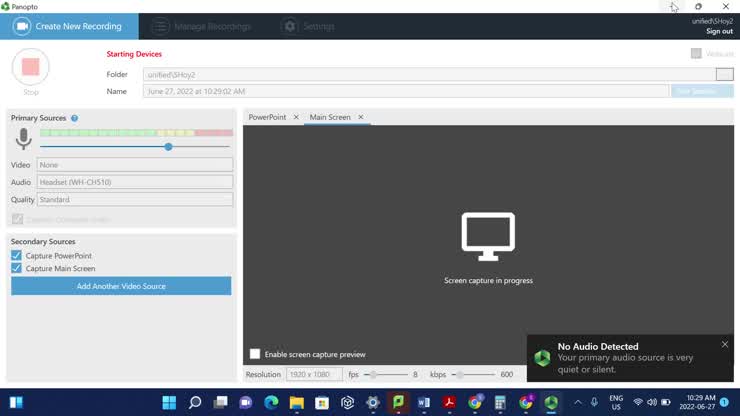
Task: Click the microphone icon in Primary Sources
Action: (x=23, y=139)
